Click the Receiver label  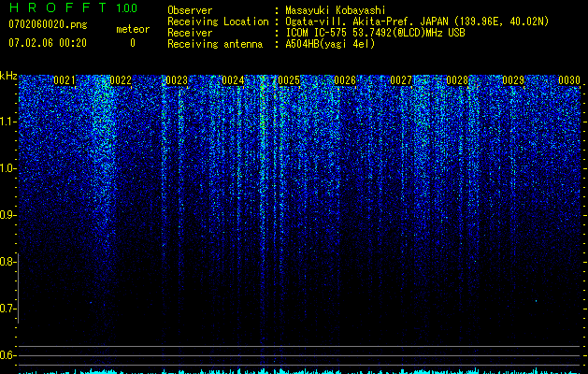click(190, 33)
